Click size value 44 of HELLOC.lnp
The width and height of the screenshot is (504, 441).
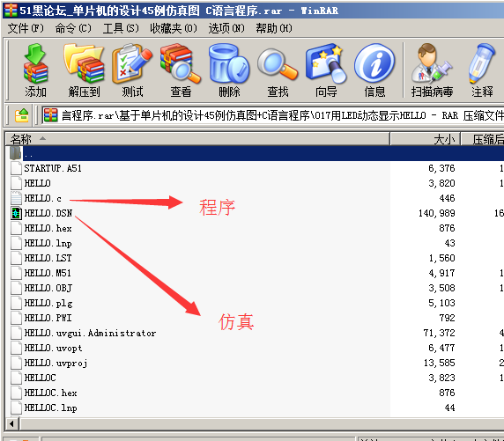click(x=450, y=408)
